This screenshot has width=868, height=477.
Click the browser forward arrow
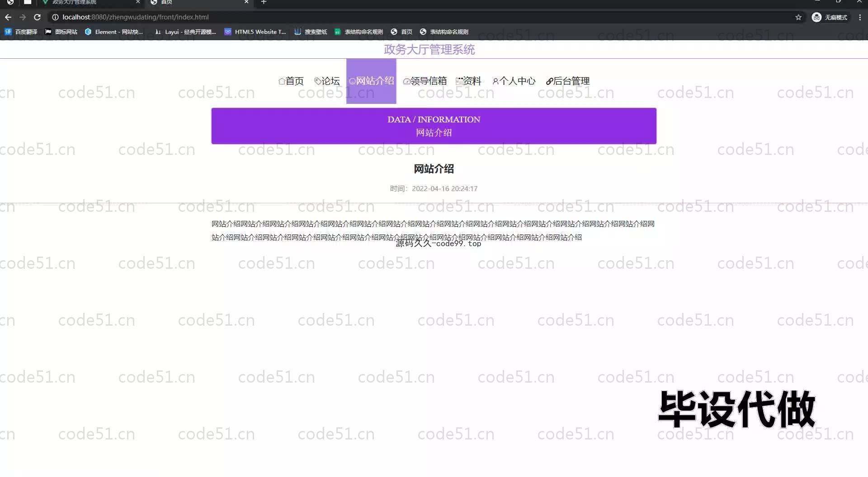coord(23,17)
